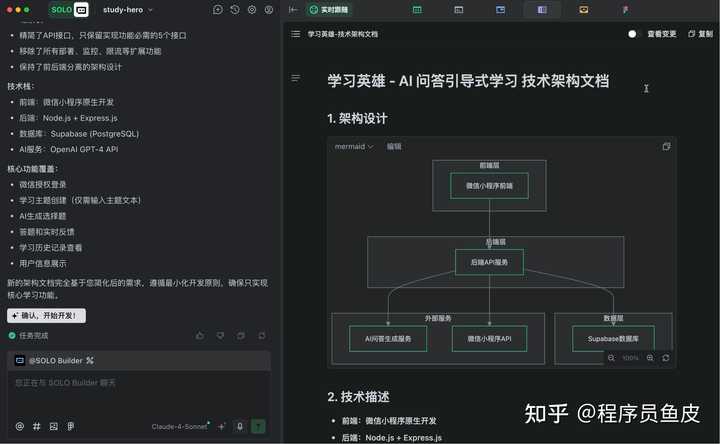The image size is (720, 444).
Task: Open the chat history icon
Action: coord(235,10)
